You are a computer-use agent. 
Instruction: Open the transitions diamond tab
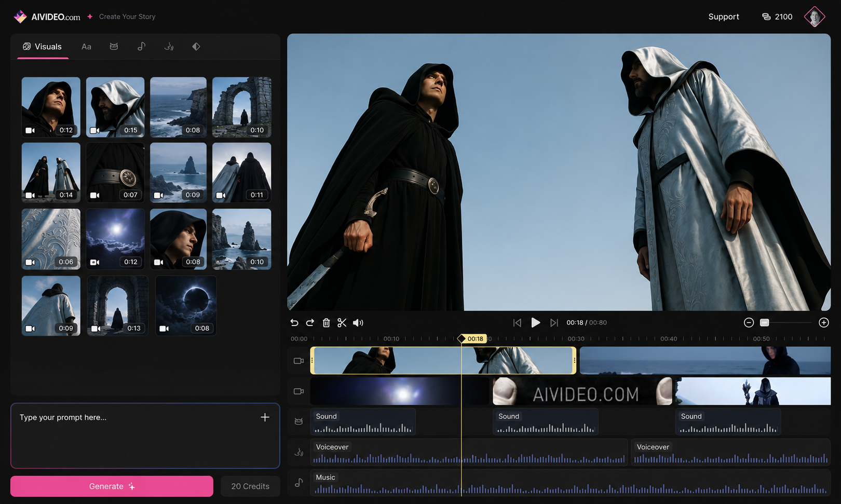click(196, 47)
